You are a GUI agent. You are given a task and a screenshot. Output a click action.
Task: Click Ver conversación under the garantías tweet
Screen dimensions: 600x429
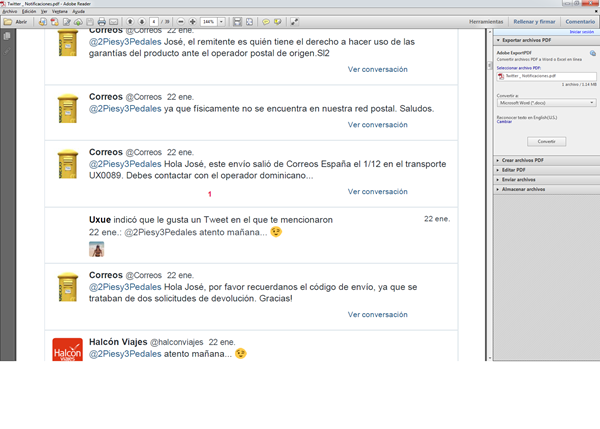tap(378, 69)
